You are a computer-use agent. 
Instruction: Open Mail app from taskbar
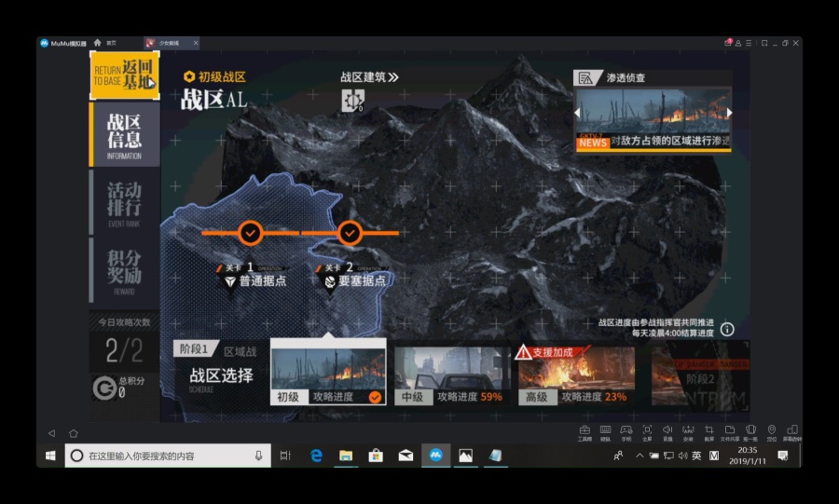click(x=406, y=456)
